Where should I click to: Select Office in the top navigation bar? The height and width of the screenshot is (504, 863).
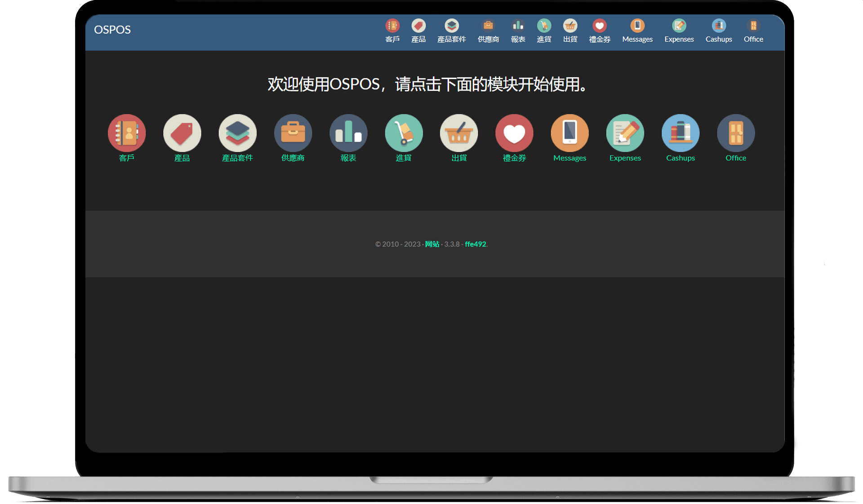pos(753,31)
